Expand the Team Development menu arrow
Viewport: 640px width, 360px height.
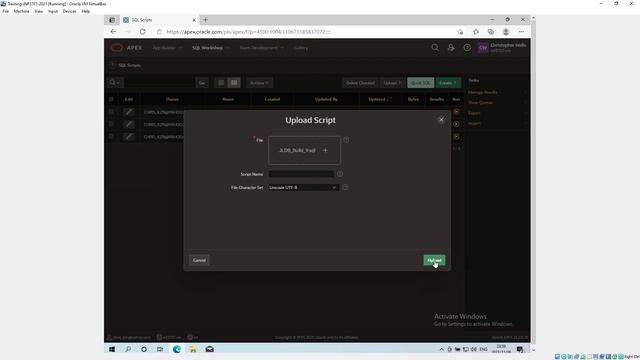282,48
